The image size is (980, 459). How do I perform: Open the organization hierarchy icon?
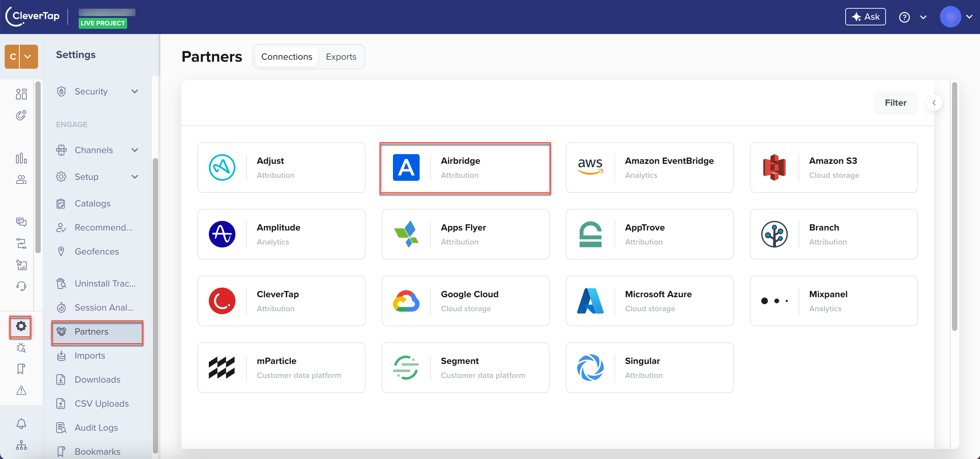click(x=21, y=445)
